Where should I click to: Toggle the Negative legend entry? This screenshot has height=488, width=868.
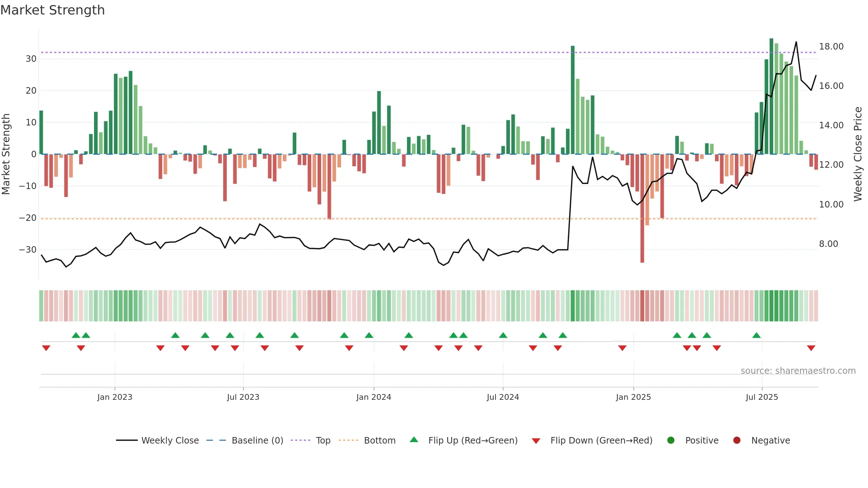(761, 440)
